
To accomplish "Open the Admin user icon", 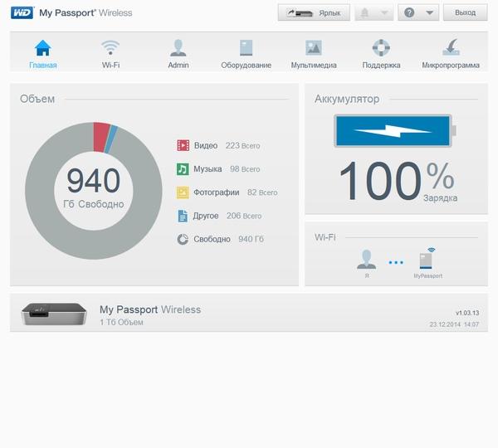I will tap(178, 47).
